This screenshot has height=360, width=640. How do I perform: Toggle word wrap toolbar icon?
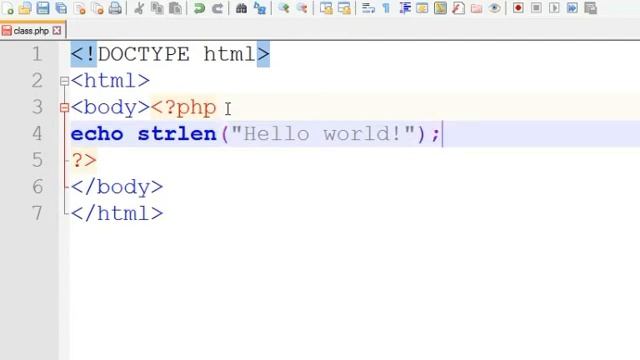368,8
